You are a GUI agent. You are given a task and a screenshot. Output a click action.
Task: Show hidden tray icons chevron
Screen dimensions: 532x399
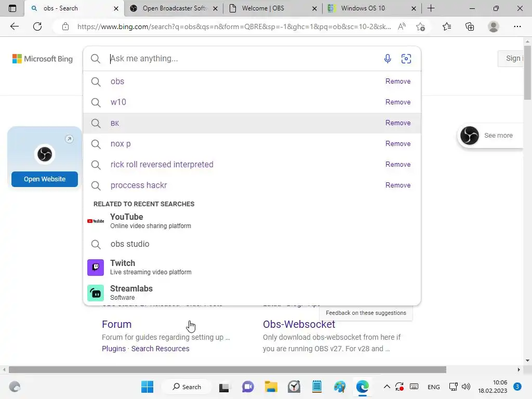[x=387, y=387]
